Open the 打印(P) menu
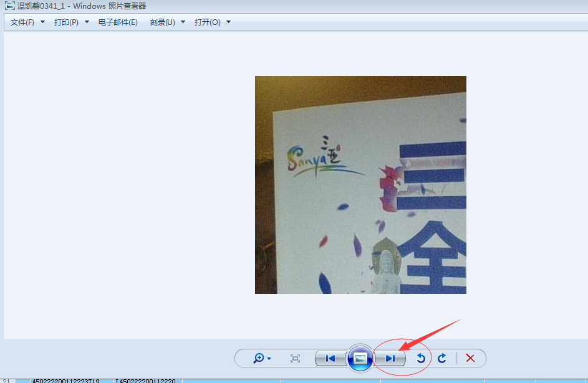Image resolution: width=588 pixels, height=383 pixels. (66, 22)
